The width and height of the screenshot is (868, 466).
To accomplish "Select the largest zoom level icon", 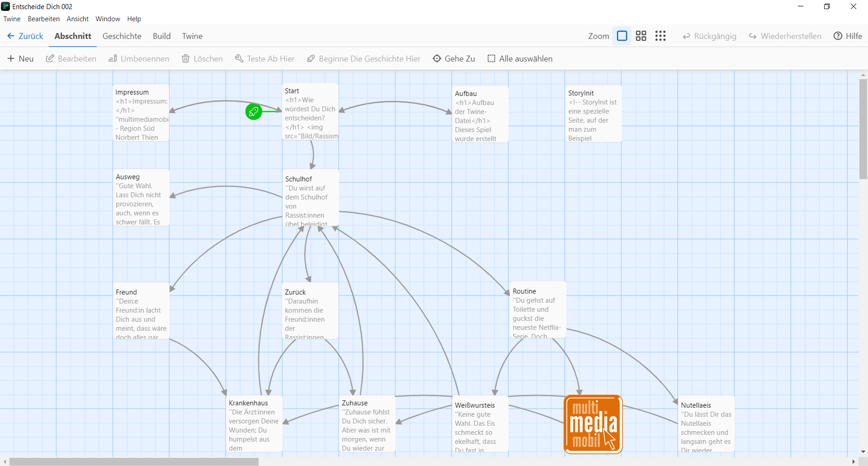I will pos(622,36).
